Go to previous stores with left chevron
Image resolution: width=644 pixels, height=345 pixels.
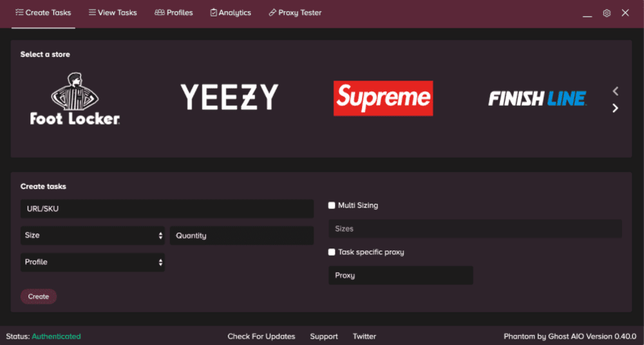615,91
